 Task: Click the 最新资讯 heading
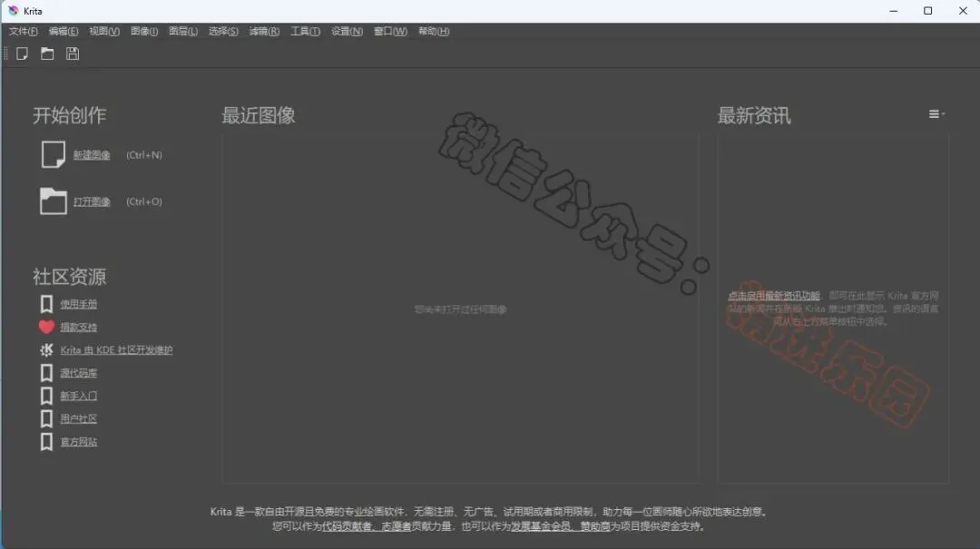tap(754, 115)
